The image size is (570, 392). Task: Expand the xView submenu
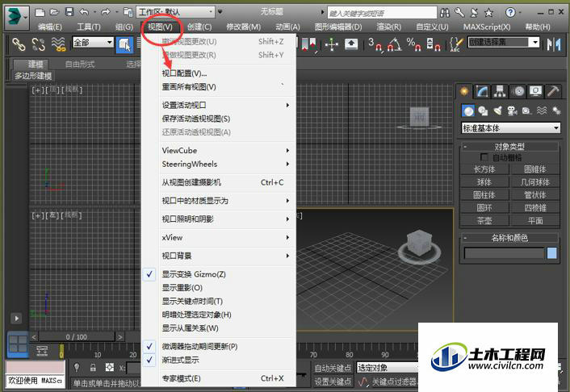pos(218,238)
